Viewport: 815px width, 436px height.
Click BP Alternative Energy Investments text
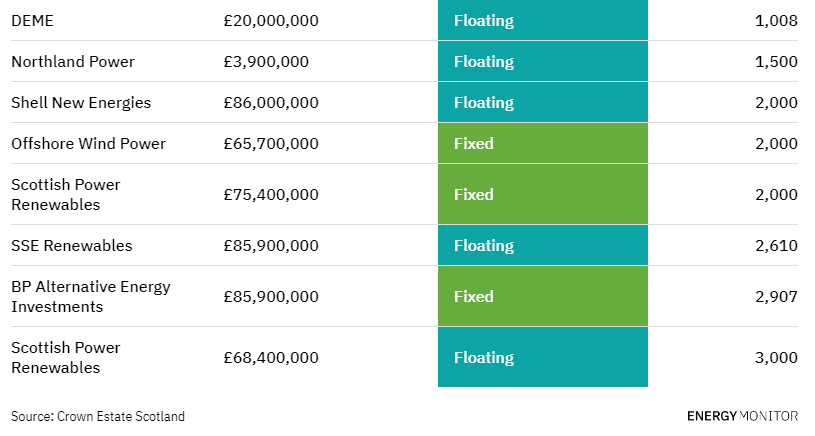91,297
